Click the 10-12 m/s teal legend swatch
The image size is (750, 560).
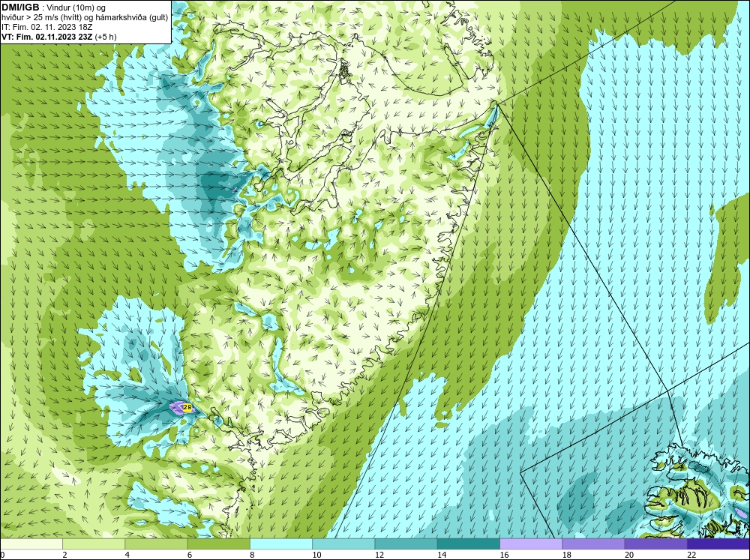pos(343,544)
